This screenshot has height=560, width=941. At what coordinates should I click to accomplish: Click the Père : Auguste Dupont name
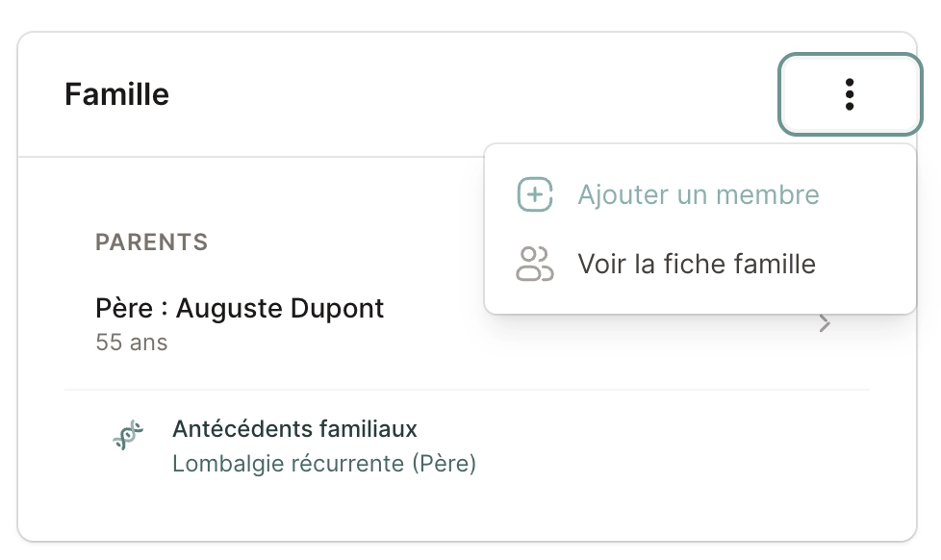[240, 308]
